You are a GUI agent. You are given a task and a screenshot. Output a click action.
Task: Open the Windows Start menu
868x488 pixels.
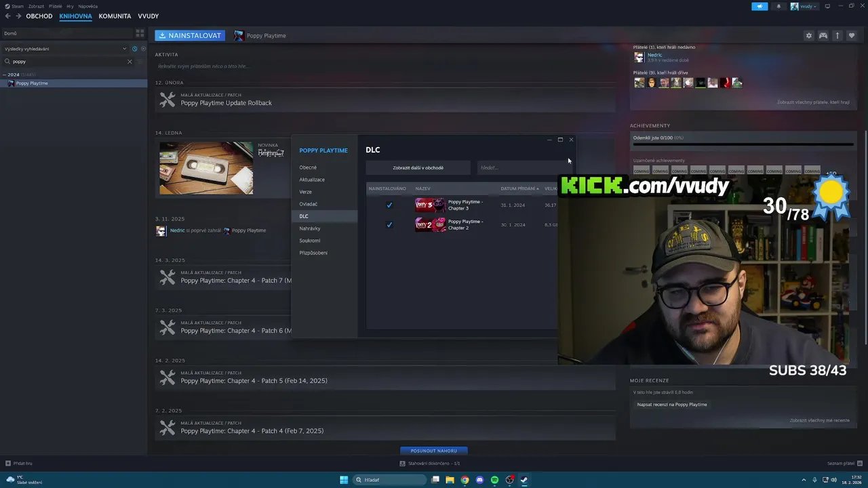pyautogui.click(x=344, y=480)
